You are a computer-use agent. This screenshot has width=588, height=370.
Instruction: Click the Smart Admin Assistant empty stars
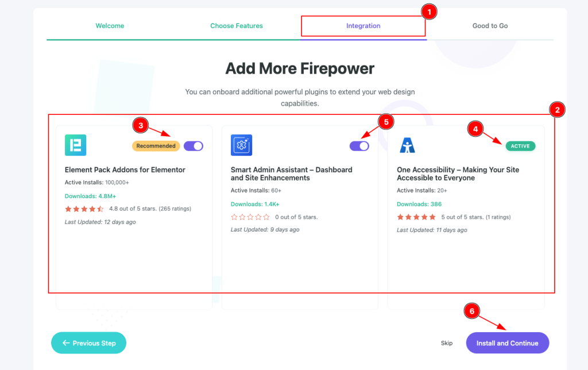250,217
